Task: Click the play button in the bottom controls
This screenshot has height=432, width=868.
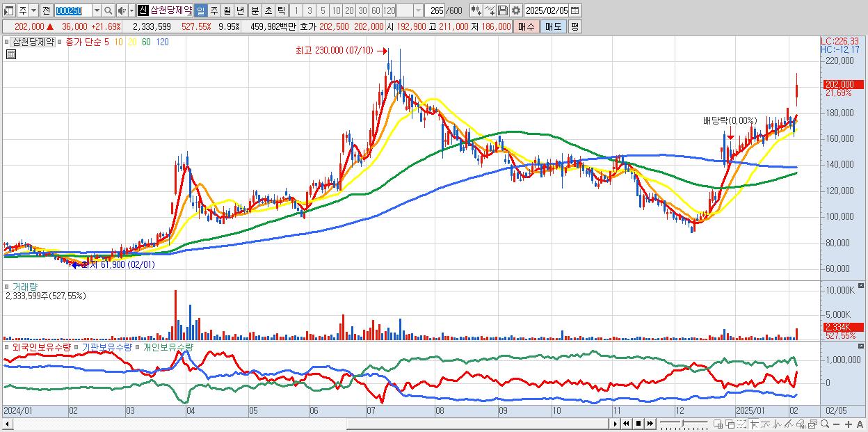Action: (616, 424)
